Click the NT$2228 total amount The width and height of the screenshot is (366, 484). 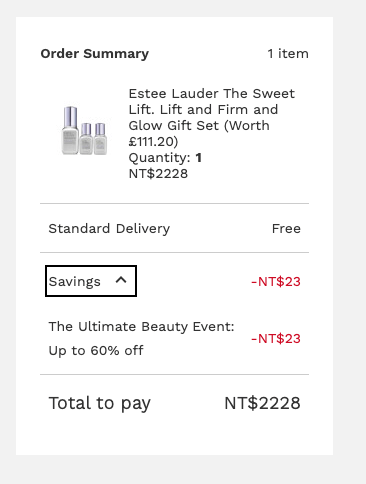pyautogui.click(x=262, y=403)
